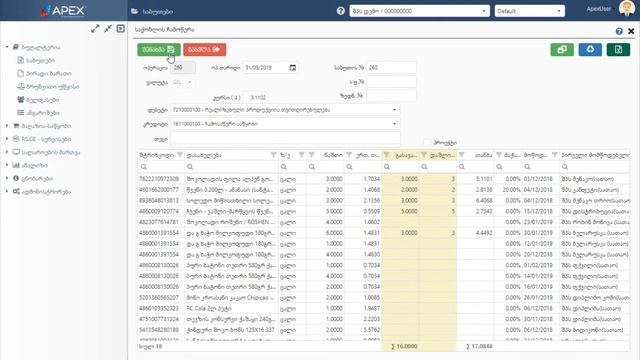Click filter icon of the unit column
The height and width of the screenshot is (360, 640).
pyautogui.click(x=301, y=155)
